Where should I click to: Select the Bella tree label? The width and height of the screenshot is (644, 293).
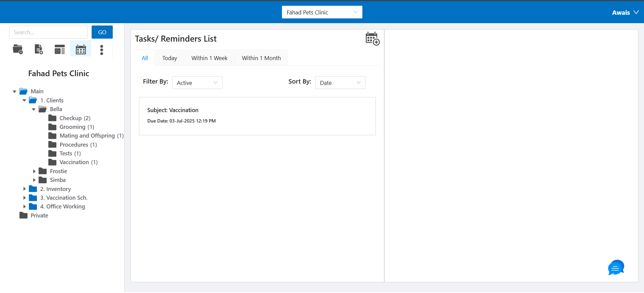click(56, 109)
